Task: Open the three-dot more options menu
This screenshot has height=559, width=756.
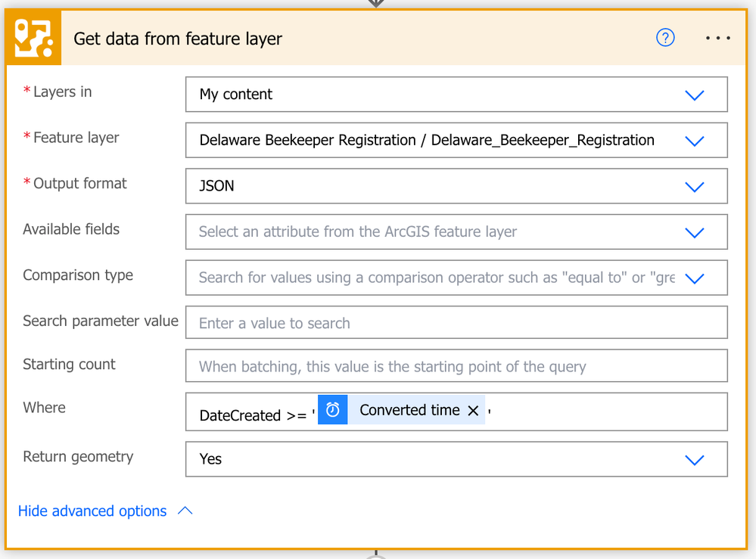Action: (717, 38)
